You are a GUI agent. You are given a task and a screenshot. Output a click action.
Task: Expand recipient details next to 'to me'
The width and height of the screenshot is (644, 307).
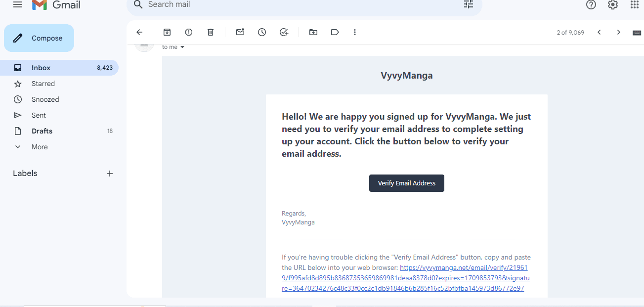[182, 47]
